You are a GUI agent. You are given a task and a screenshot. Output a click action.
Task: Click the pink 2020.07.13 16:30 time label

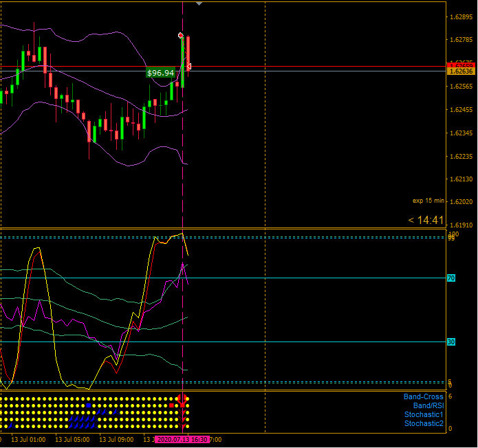point(182,440)
